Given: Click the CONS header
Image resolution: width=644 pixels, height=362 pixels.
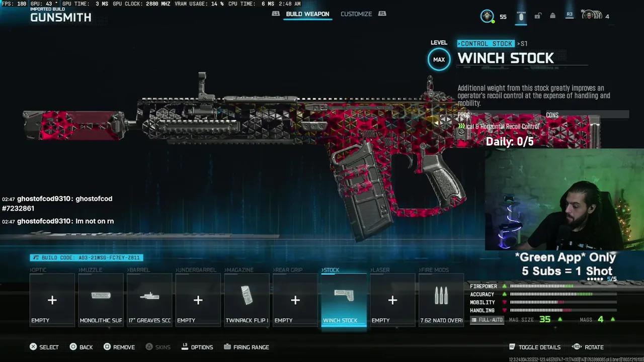Looking at the screenshot, I should [x=552, y=115].
